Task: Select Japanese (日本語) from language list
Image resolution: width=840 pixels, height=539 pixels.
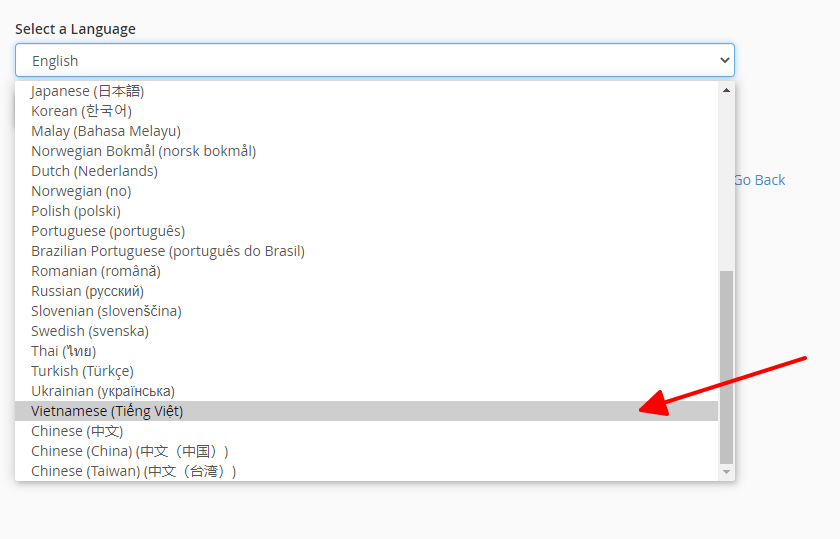Action: pyautogui.click(x=88, y=91)
